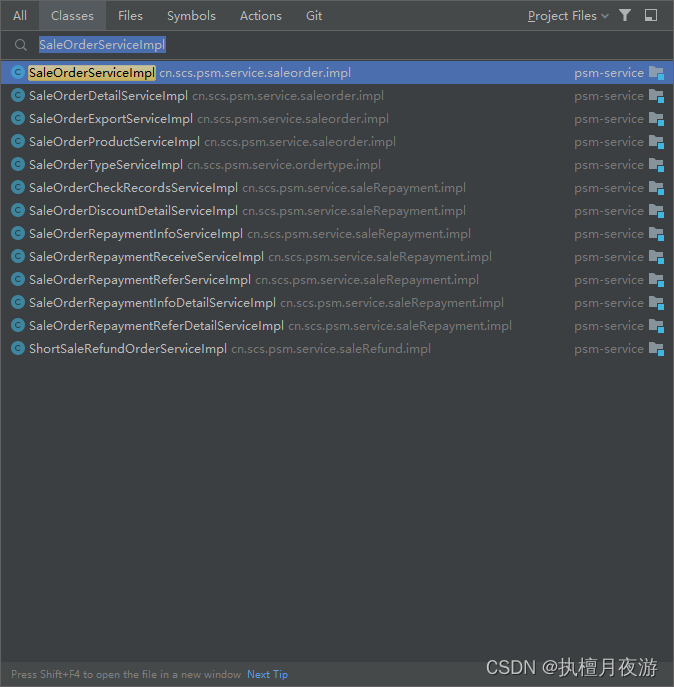
Task: Click module folder icon on SaleOrderServiceImpl row
Action: [x=656, y=73]
